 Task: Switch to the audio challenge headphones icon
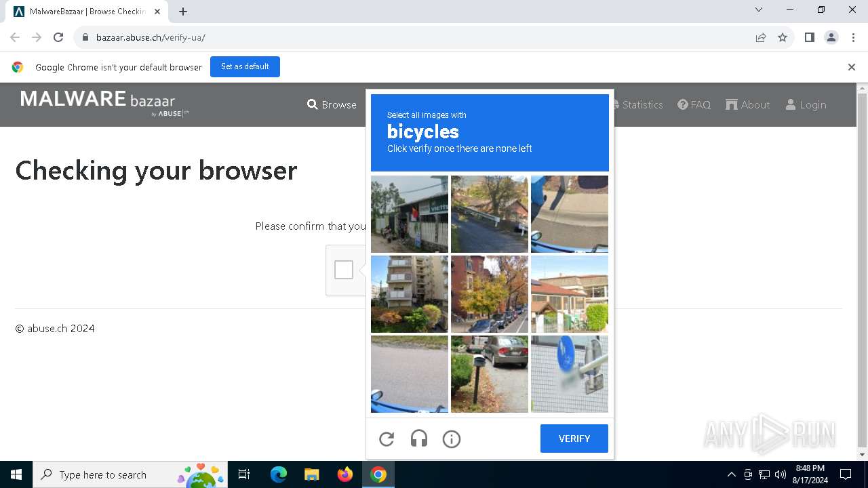(x=419, y=439)
